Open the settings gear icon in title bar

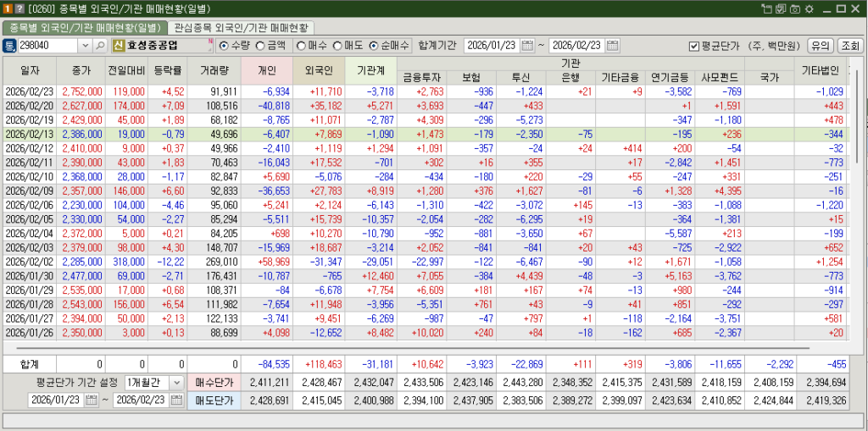[x=809, y=8]
